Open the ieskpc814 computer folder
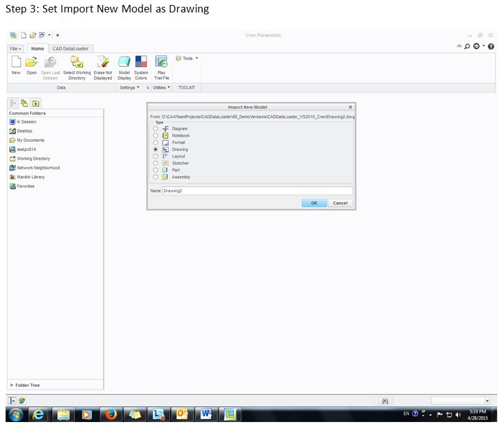504x427 pixels. [x=23, y=149]
